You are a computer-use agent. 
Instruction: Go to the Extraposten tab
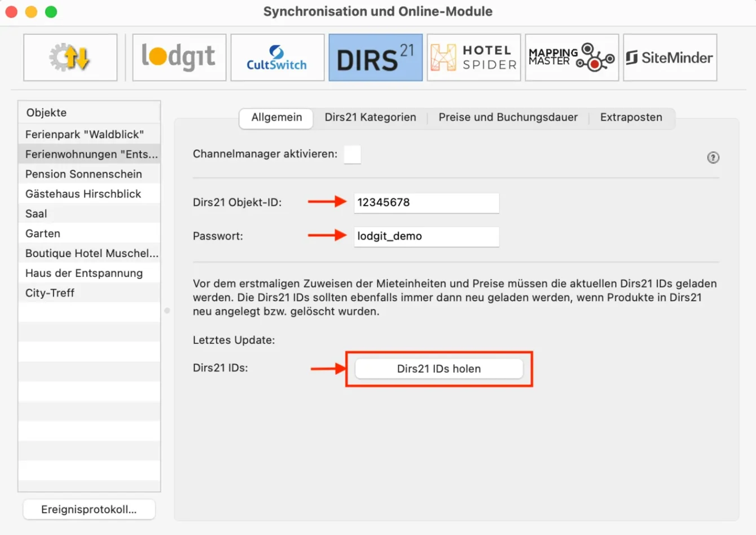631,118
